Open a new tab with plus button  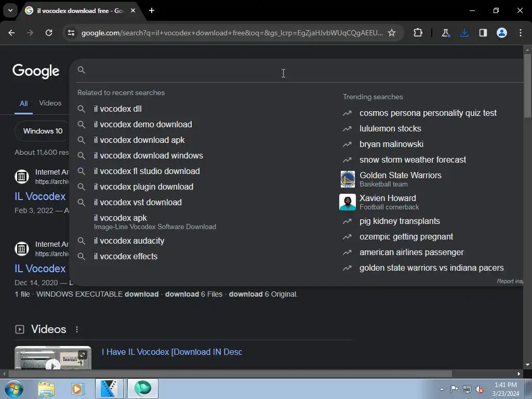152,10
